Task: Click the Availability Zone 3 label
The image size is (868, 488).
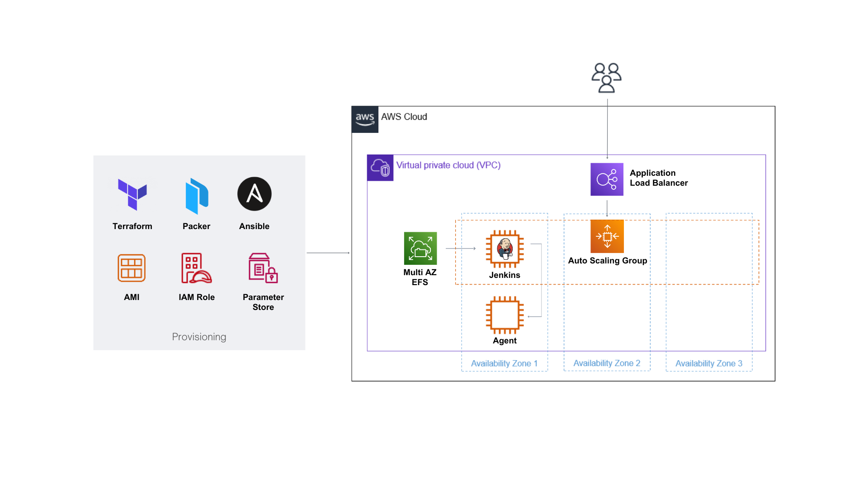Action: [x=708, y=363]
